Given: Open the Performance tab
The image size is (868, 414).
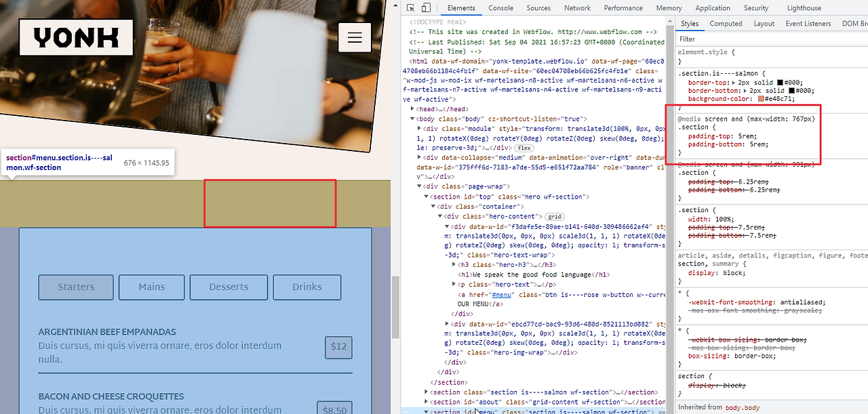Looking at the screenshot, I should [x=623, y=8].
